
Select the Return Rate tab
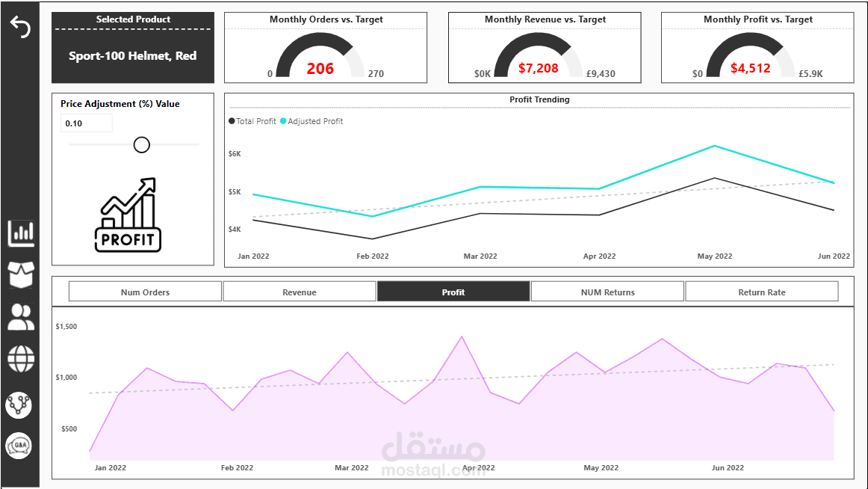tap(762, 292)
